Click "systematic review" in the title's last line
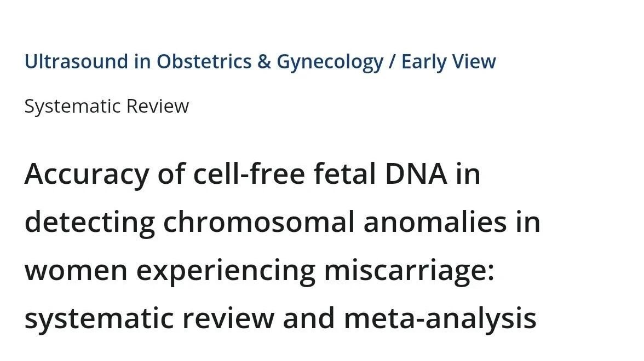The image size is (644, 361). pos(149,318)
